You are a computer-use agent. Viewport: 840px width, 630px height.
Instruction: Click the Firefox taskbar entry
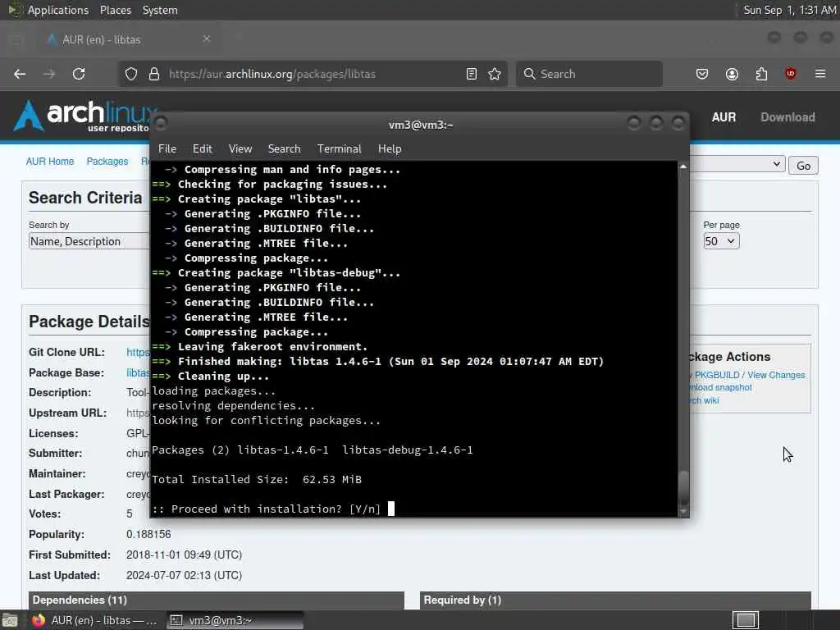(x=94, y=620)
